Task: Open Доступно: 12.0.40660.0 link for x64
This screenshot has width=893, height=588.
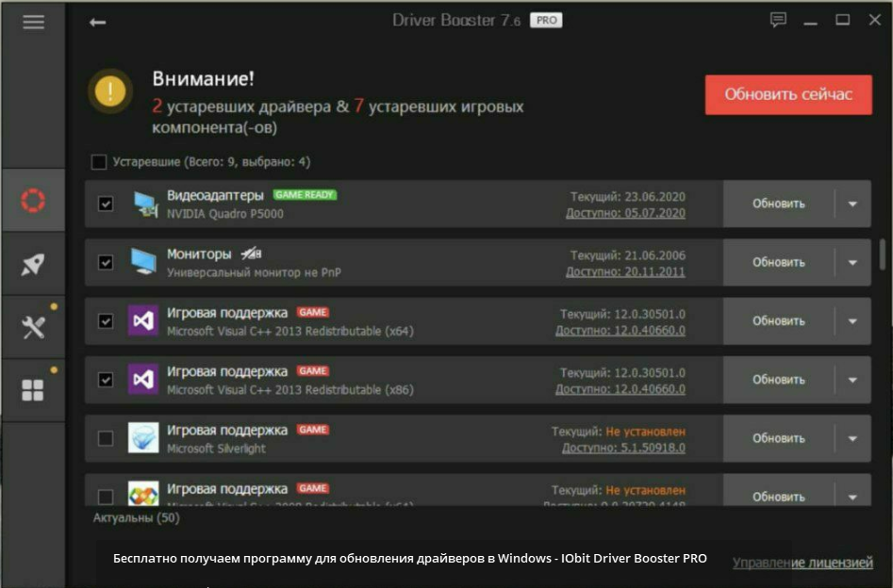Action: [620, 330]
